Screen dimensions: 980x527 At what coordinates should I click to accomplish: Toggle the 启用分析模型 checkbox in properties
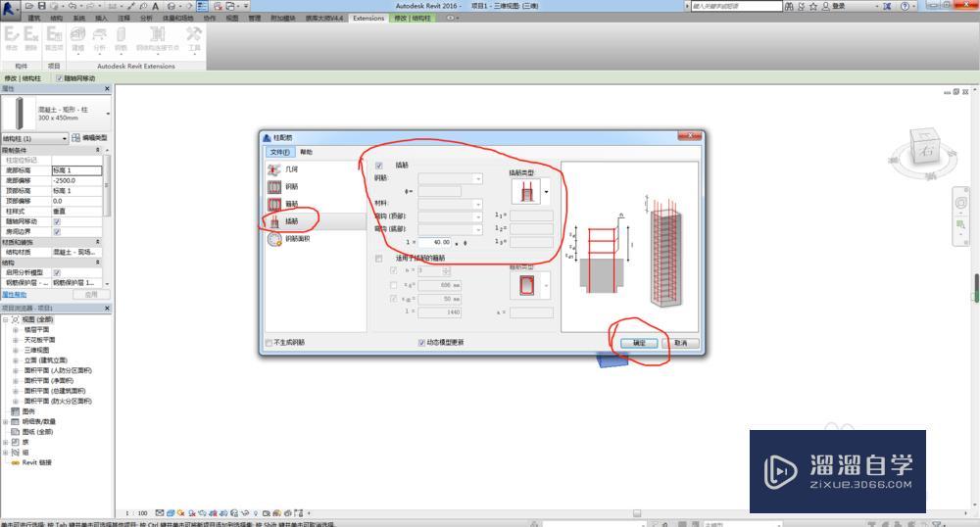pyautogui.click(x=57, y=273)
